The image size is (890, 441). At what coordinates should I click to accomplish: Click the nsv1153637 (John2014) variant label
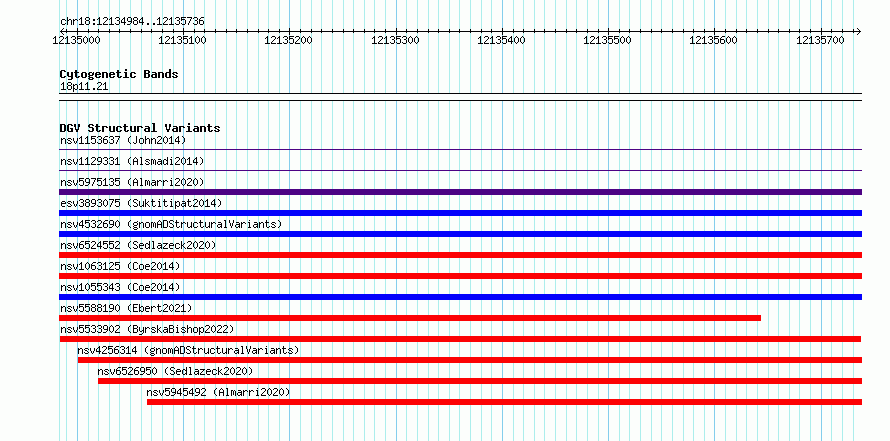pos(123,140)
